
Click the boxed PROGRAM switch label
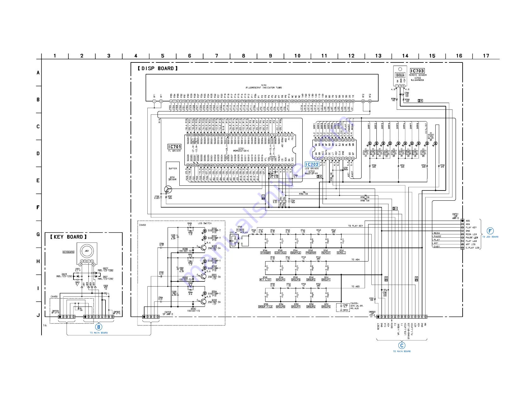[311, 253]
